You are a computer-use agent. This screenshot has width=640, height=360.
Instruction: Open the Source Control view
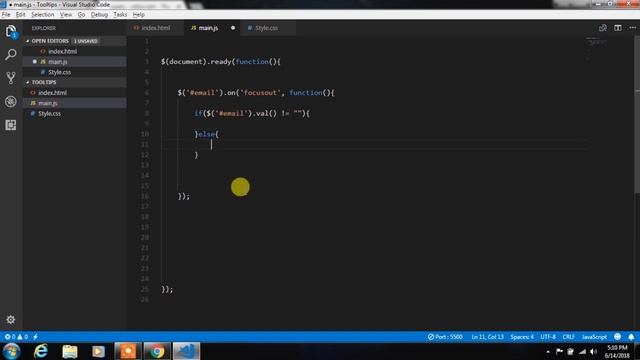point(11,78)
